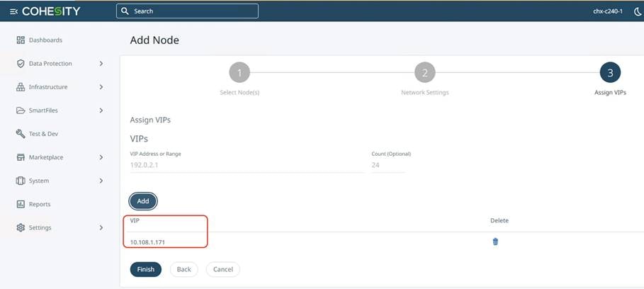Expand the Settings chevron
Image resolution: width=644 pixels, height=289 pixels.
[101, 227]
